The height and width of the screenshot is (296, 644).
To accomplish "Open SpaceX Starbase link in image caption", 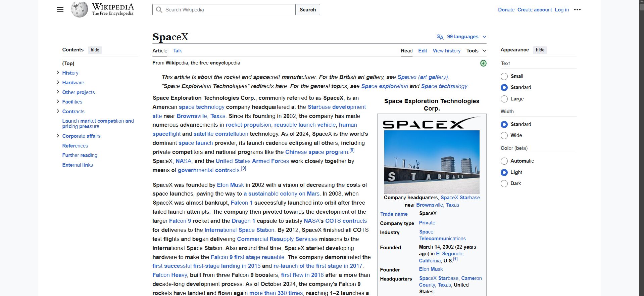I will click(x=460, y=198).
